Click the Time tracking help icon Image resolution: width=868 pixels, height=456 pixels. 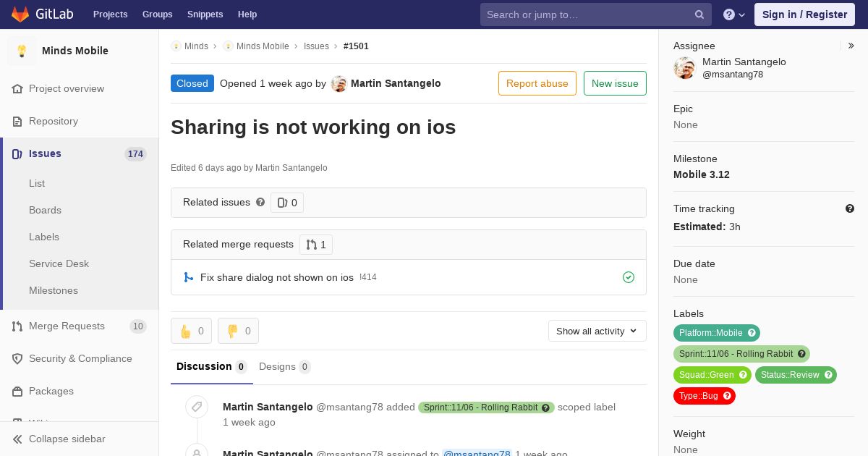click(x=850, y=208)
